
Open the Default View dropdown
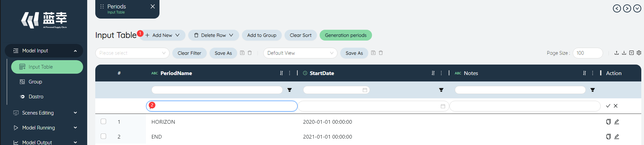pos(300,53)
